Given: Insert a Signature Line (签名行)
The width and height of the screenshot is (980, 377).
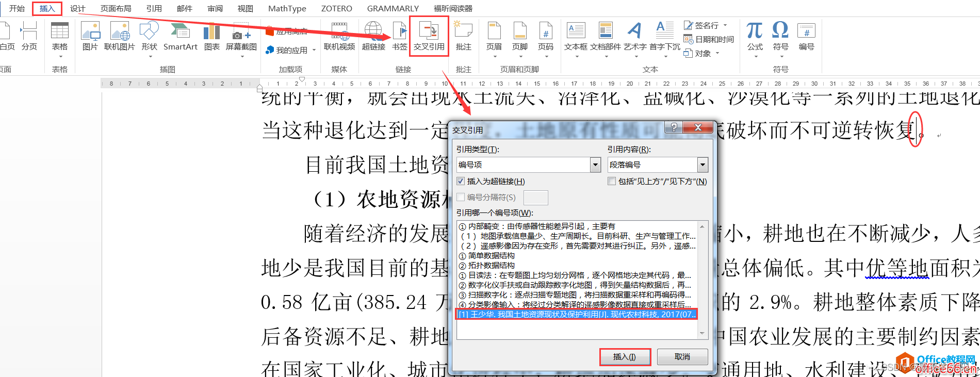Looking at the screenshot, I should pos(701,25).
